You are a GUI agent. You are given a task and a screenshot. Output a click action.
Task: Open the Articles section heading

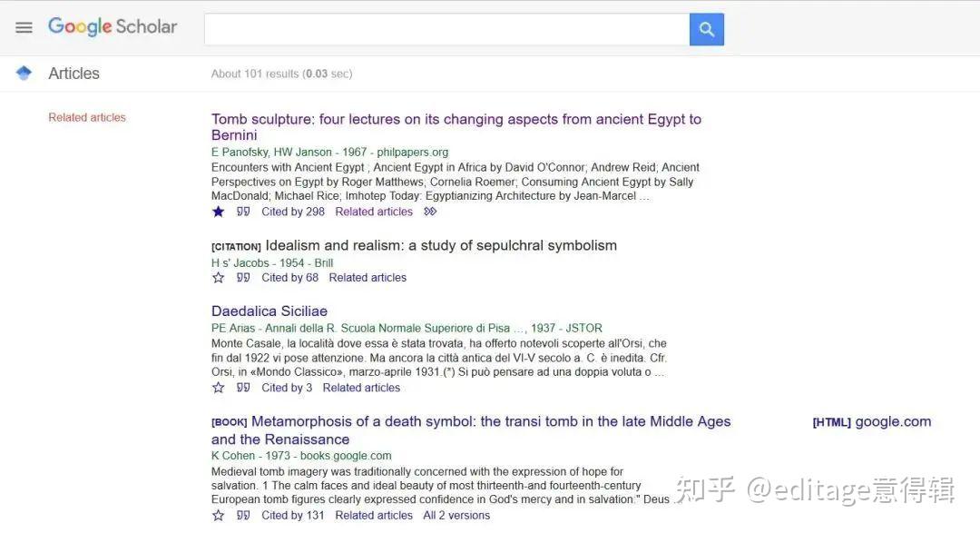(73, 74)
